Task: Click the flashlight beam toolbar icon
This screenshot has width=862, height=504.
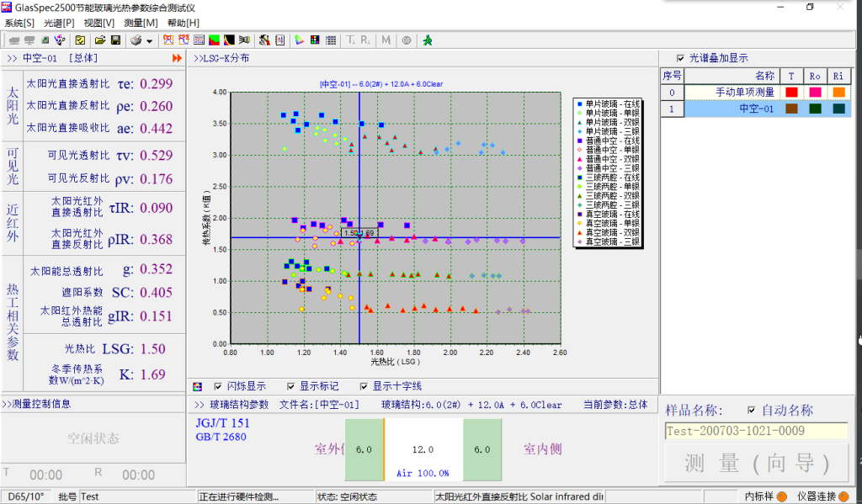Action: 245,40
